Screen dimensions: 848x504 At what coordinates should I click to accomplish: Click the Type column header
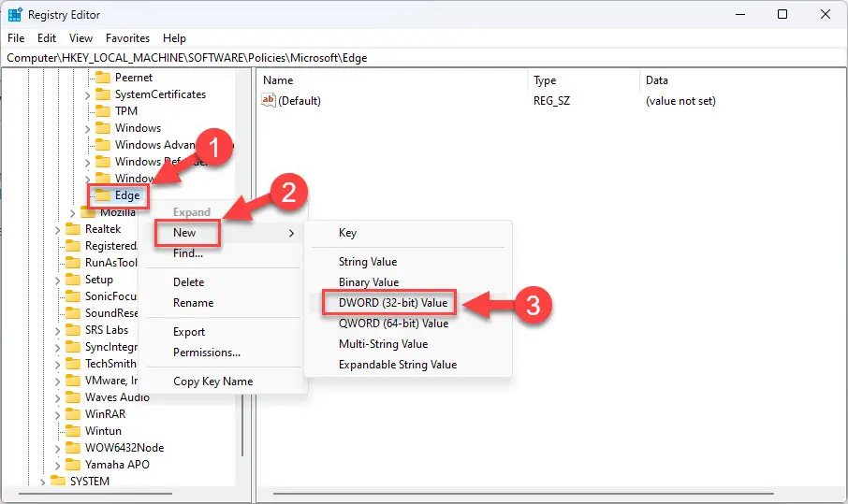click(583, 80)
